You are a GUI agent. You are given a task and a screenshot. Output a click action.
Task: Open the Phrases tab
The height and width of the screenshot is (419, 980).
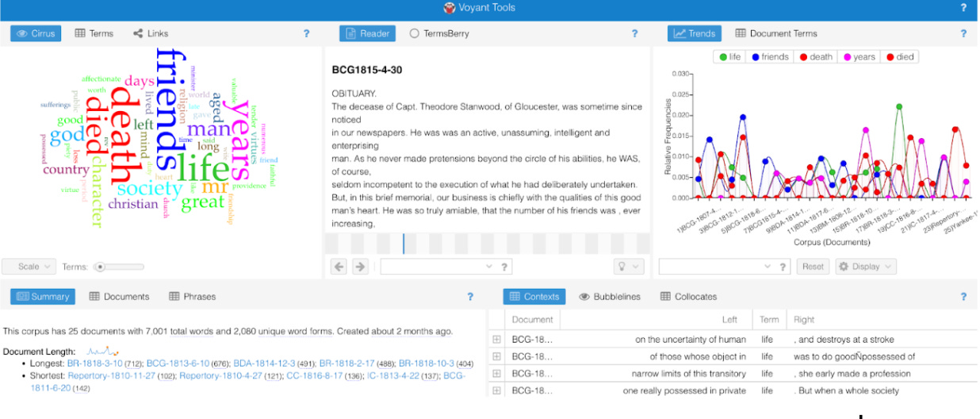[193, 297]
